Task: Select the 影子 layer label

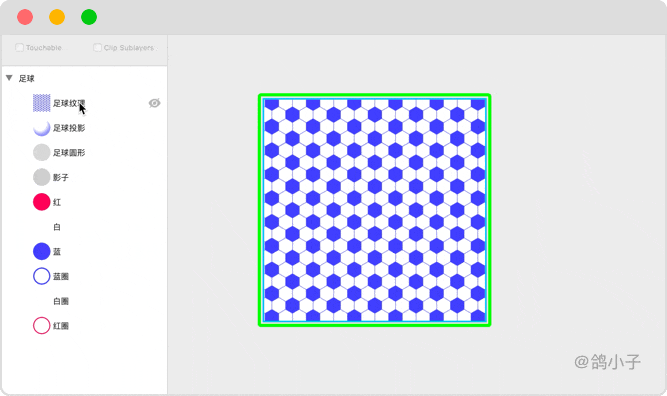Action: click(61, 177)
